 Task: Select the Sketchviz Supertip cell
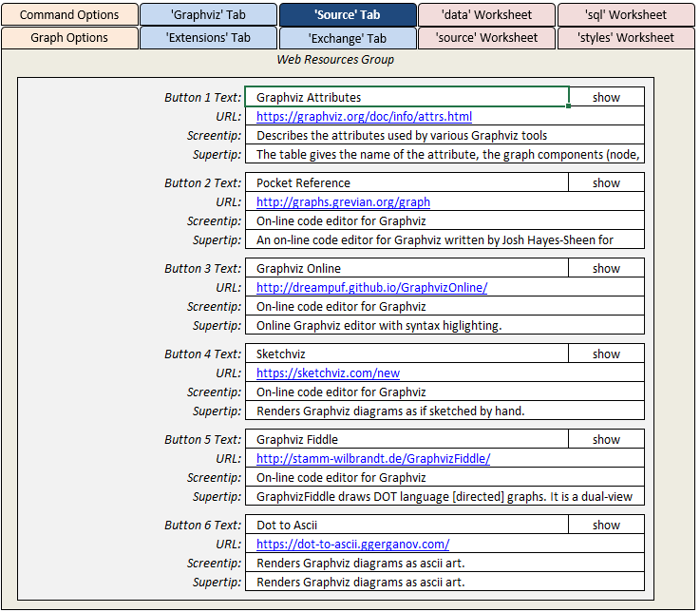(x=445, y=411)
